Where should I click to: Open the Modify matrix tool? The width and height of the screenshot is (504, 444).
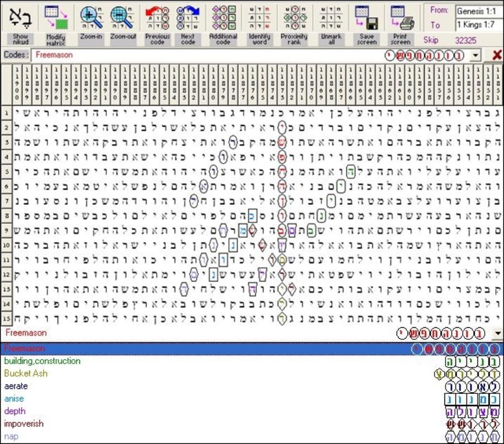(56, 18)
